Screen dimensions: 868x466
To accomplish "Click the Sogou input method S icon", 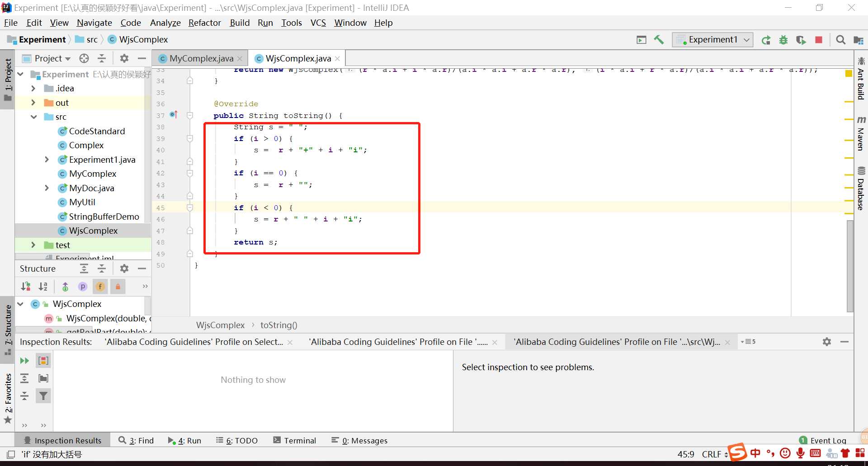I will (x=737, y=452).
